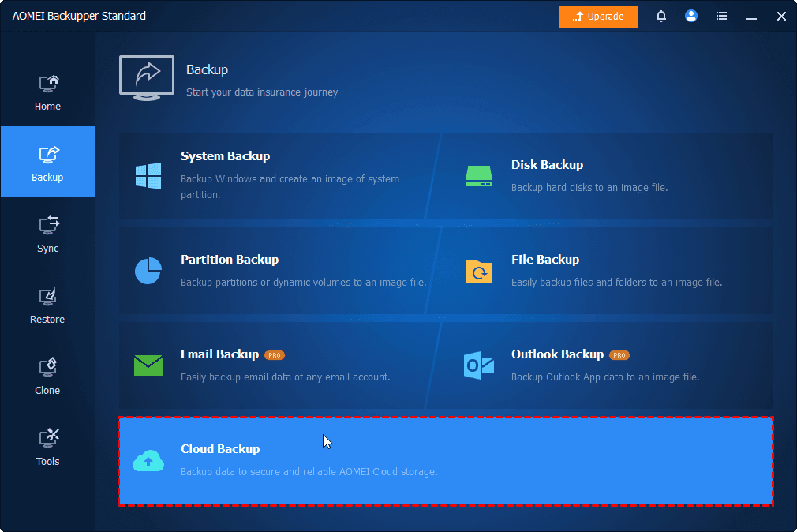Click the Partition Backup pie icon
The height and width of the screenshot is (532, 797).
pyautogui.click(x=148, y=271)
